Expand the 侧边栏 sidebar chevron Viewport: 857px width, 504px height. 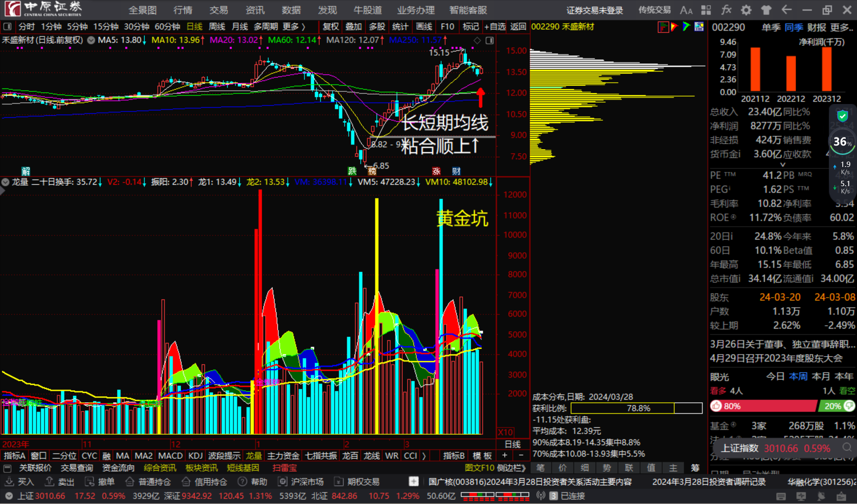point(511,468)
